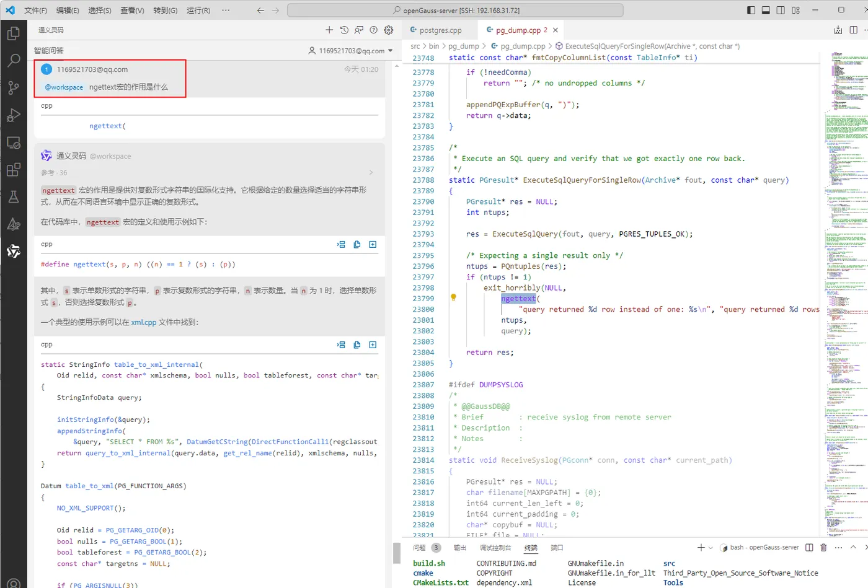The width and height of the screenshot is (868, 588).
Task: Open Tongyi Lingma settings gear
Action: pyautogui.click(x=389, y=30)
